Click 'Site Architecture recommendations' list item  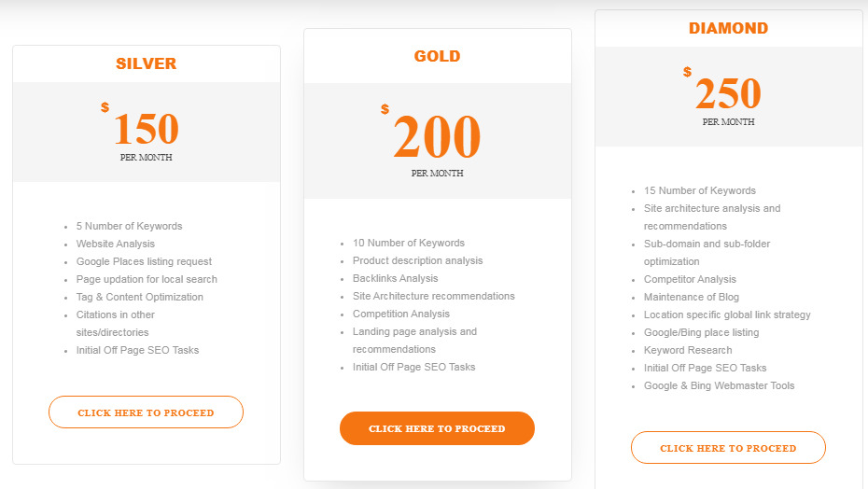coord(433,296)
